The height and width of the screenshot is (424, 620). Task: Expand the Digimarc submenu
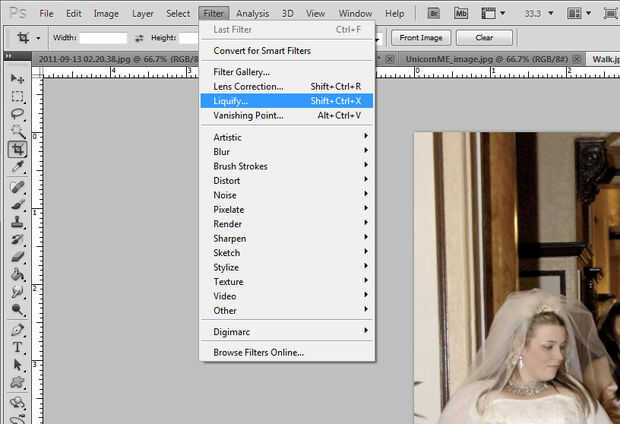click(x=287, y=332)
